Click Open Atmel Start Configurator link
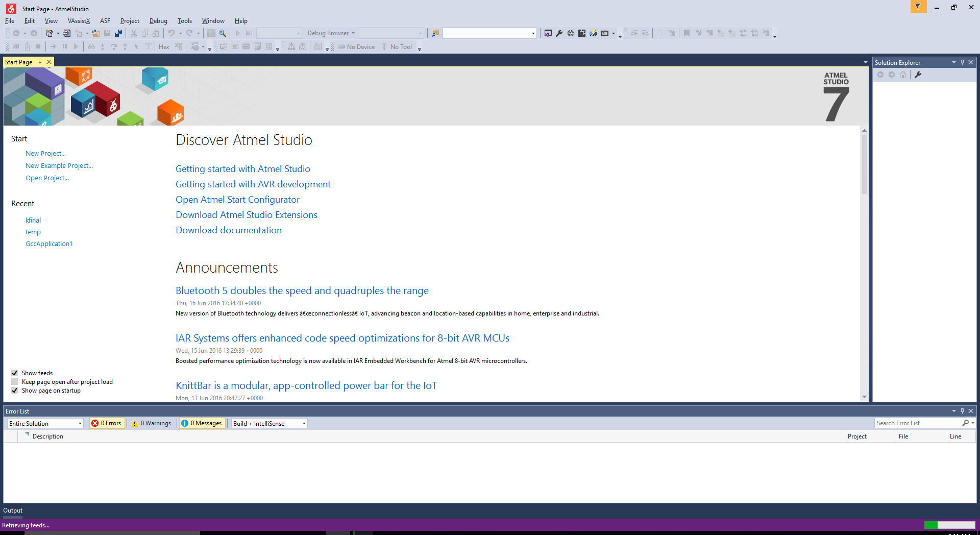The width and height of the screenshot is (980, 535). pos(237,200)
